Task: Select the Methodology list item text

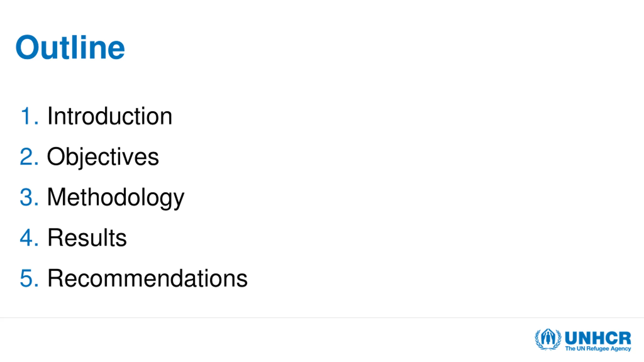Action: tap(116, 198)
